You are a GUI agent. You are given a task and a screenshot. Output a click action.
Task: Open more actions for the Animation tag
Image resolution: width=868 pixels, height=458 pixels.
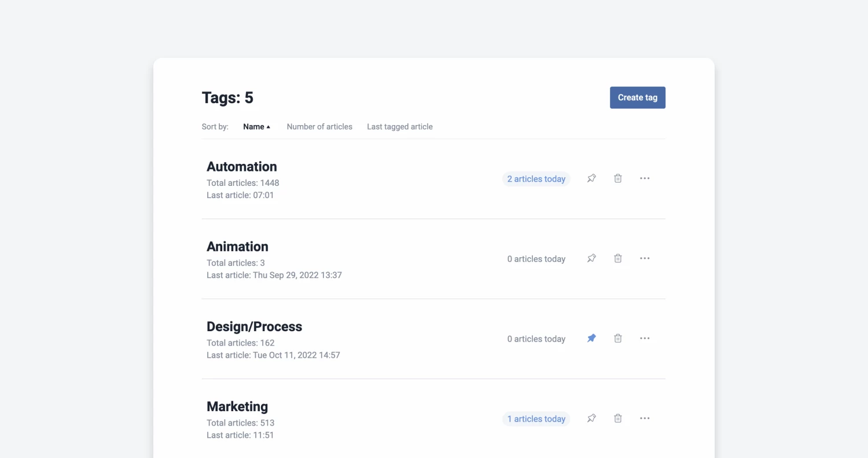(645, 258)
